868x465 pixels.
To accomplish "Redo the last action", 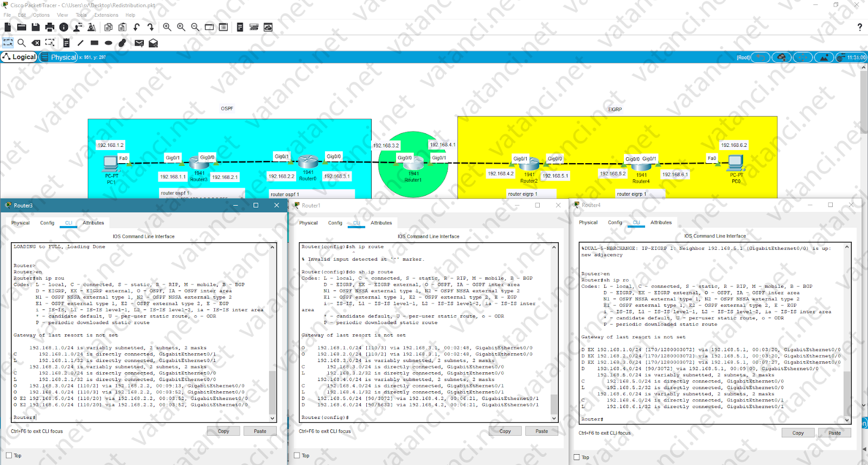I will click(151, 27).
